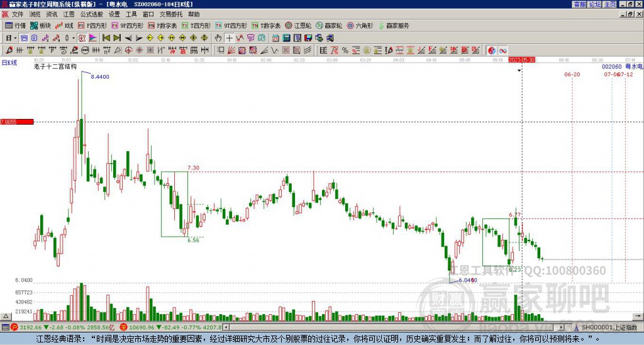Open the 9T四方形 tool
The height and width of the screenshot is (345, 644).
coord(231,25)
